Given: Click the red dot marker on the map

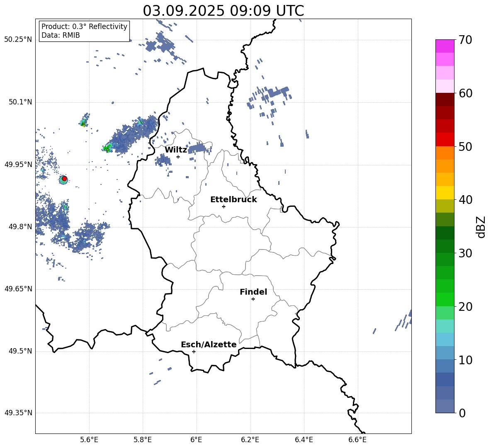Looking at the screenshot, I should click(64, 179).
